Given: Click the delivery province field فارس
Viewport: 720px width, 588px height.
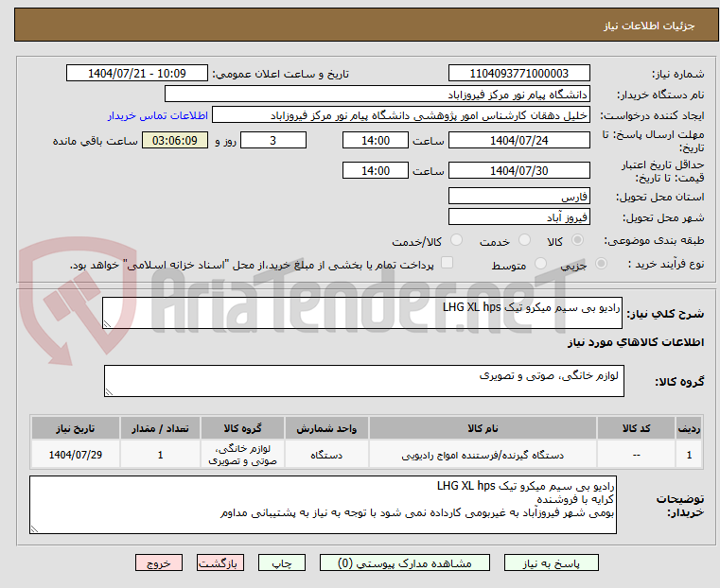Looking at the screenshot, I should point(518,197).
